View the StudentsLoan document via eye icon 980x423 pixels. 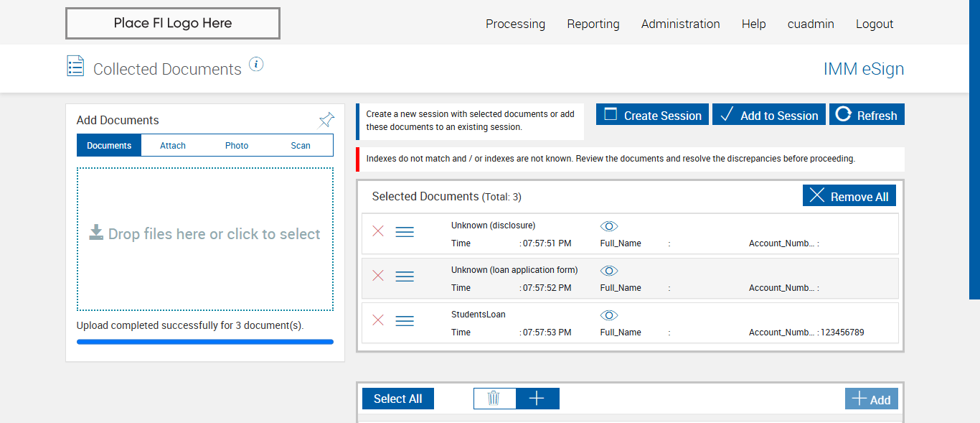(x=609, y=315)
